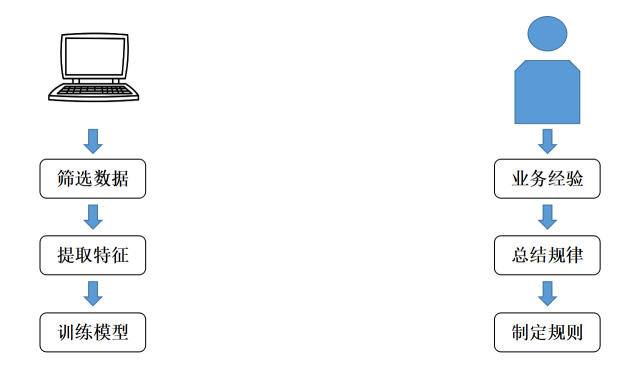This screenshot has height=380, width=641.
Task: Select the blue person's body shape
Action: tap(547, 92)
